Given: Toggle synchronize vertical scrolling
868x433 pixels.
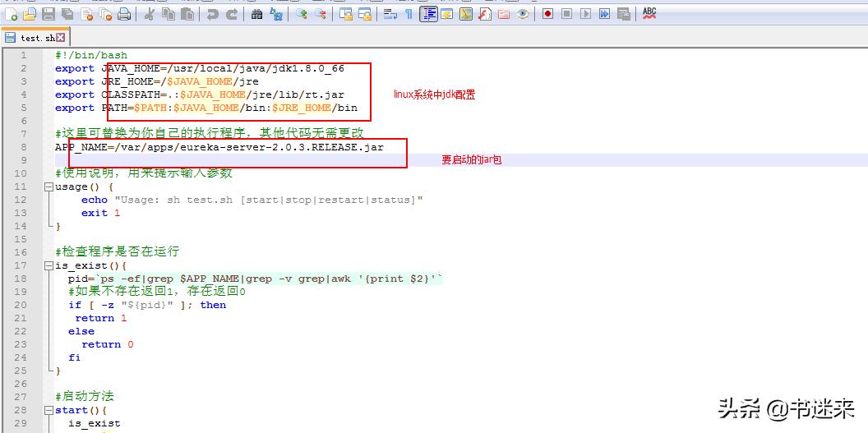Looking at the screenshot, I should point(346,14).
